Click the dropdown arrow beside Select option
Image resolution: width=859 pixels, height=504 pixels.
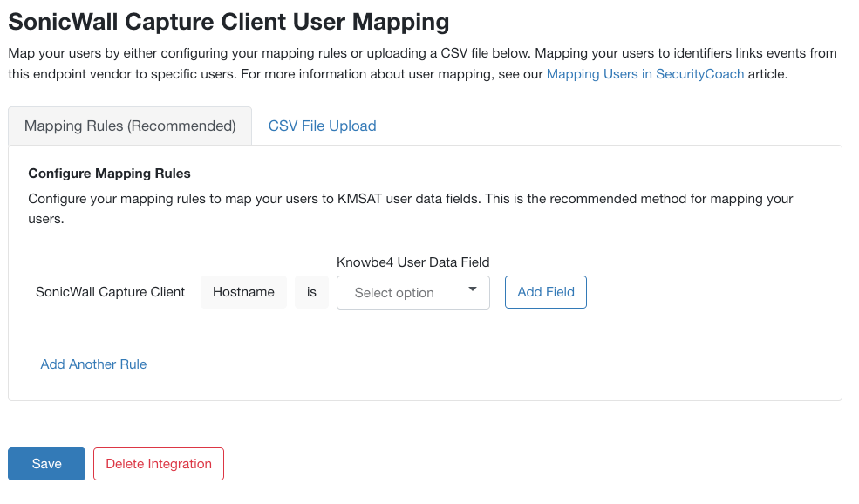[473, 290]
